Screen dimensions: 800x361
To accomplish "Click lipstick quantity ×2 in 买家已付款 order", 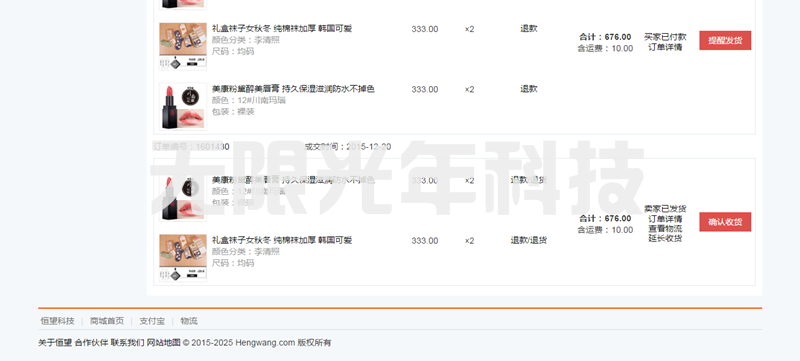I will 469,89.
